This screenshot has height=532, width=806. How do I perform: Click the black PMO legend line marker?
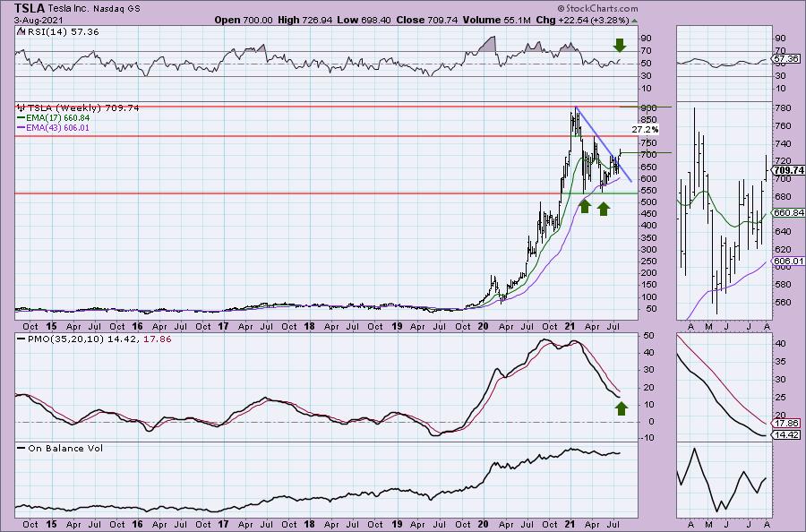point(21,339)
